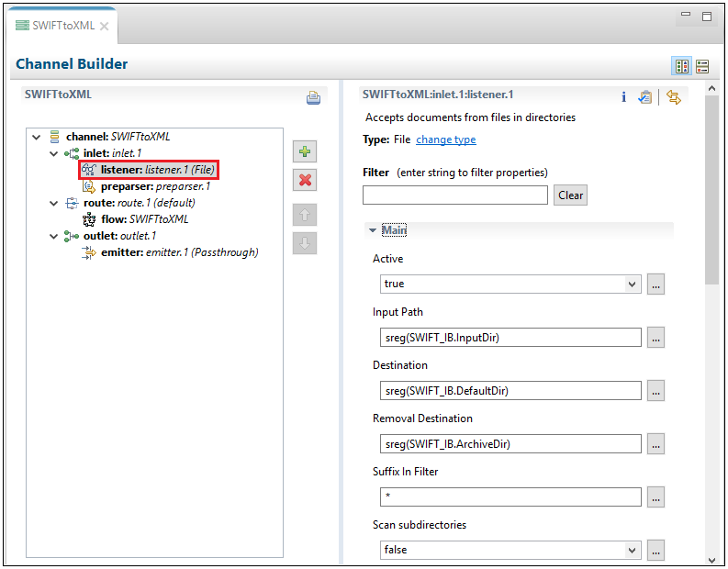Screen dimensions: 728x569
Task: Click the ellipsis button for Suffix In Filter
Action: click(655, 497)
